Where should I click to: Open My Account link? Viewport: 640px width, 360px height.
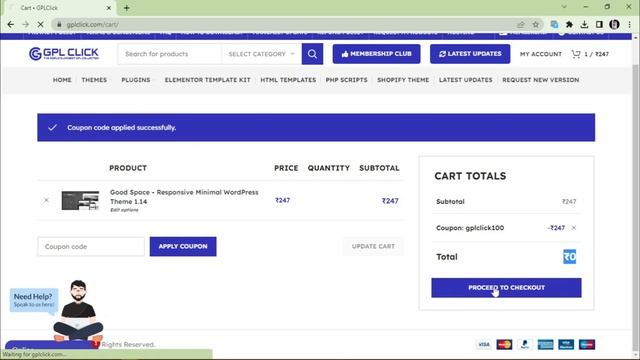[x=541, y=54]
